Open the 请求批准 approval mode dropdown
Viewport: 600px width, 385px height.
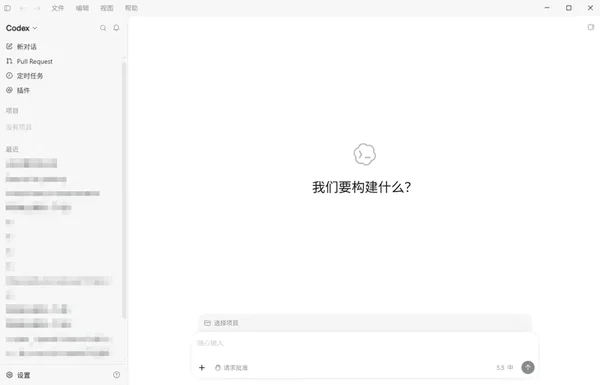pyautogui.click(x=231, y=368)
